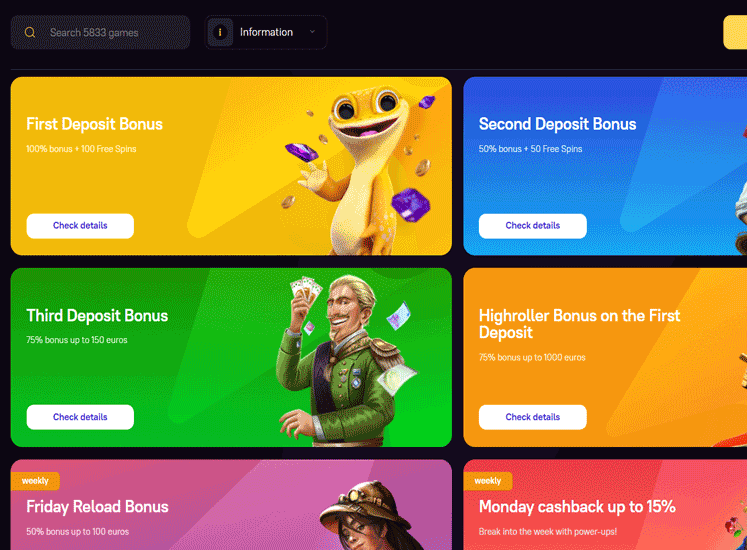Image resolution: width=747 pixels, height=550 pixels.
Task: Click the Information 'i' icon
Action: [220, 32]
